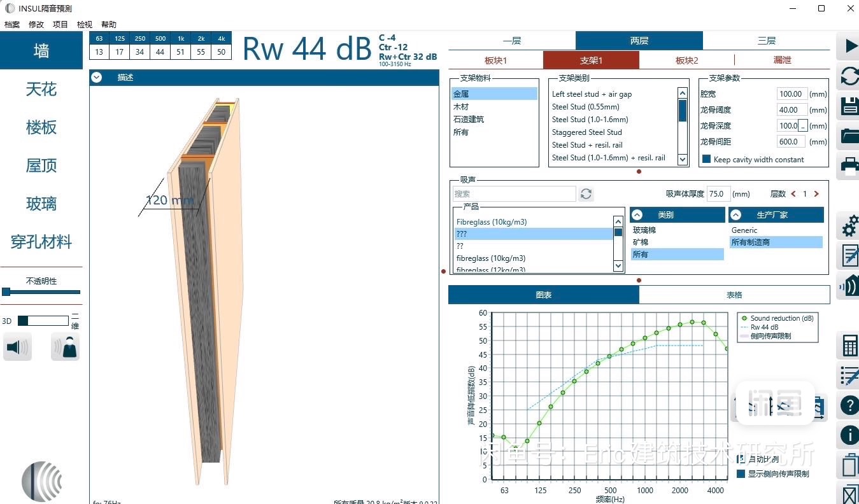Screen dimensions: 859x504
Task: Save project with the floppy disk icon
Action: (x=850, y=106)
